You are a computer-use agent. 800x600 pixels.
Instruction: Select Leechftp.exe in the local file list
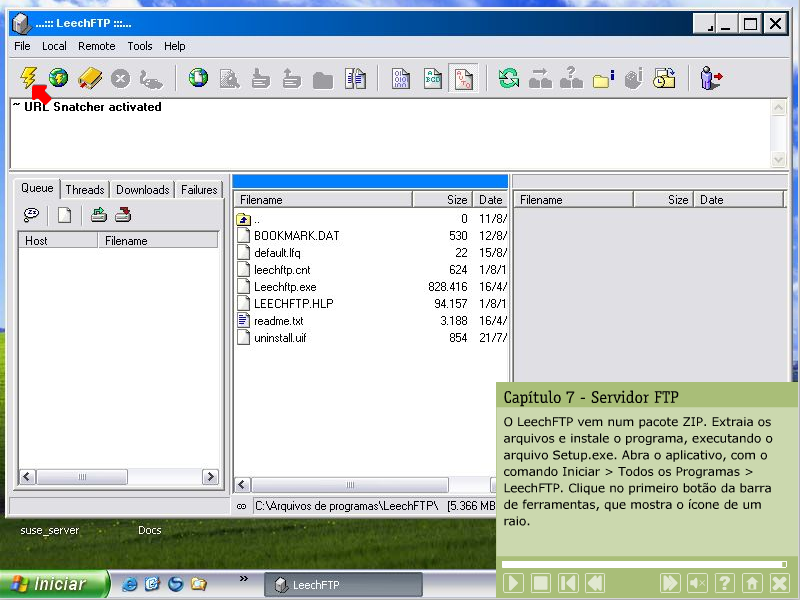point(284,287)
